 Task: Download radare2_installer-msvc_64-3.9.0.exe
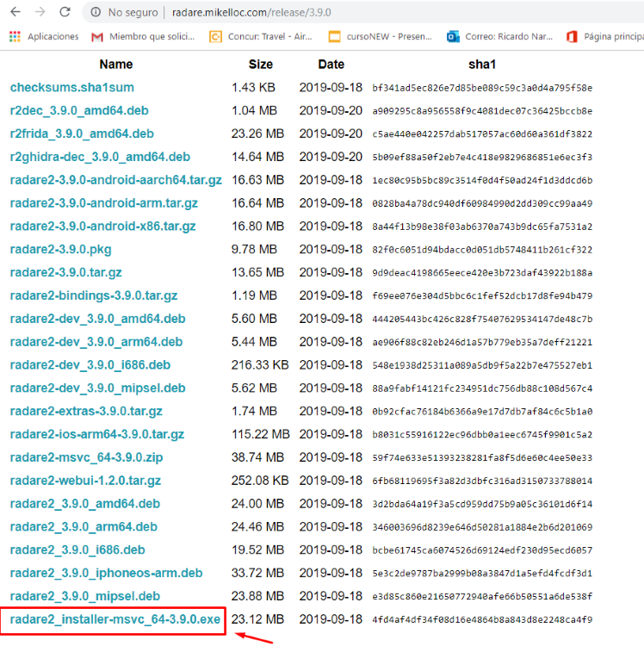[x=115, y=619]
